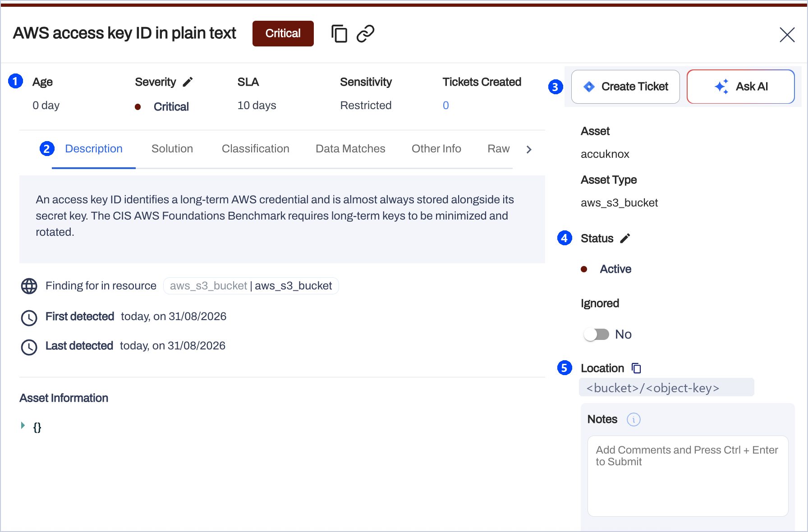Copy link to finding with chain icon
Screen dimensions: 808x532
tap(366, 34)
